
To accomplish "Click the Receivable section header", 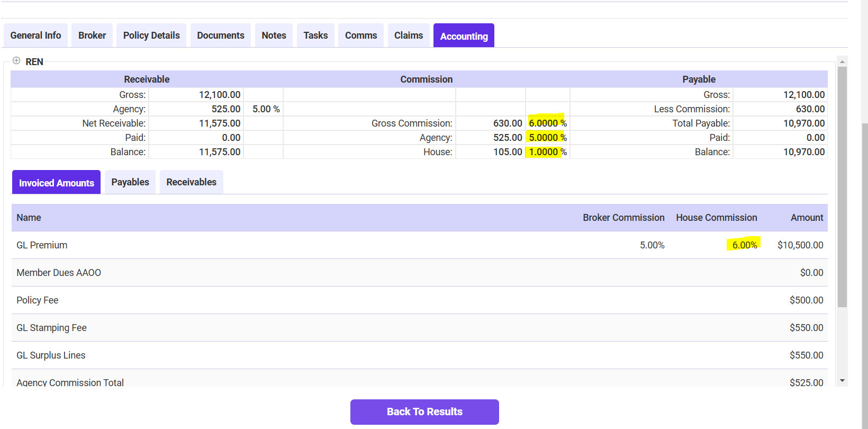I will pos(147,79).
